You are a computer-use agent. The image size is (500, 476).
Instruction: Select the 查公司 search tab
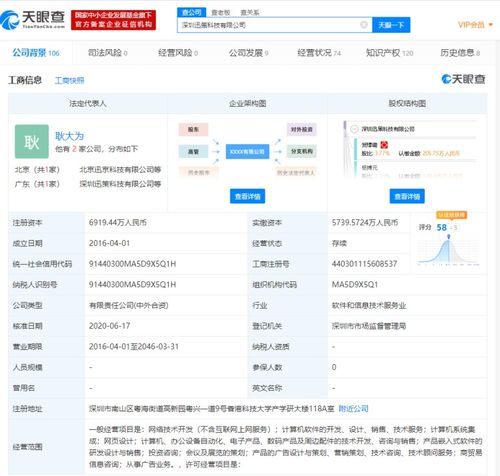(x=192, y=12)
